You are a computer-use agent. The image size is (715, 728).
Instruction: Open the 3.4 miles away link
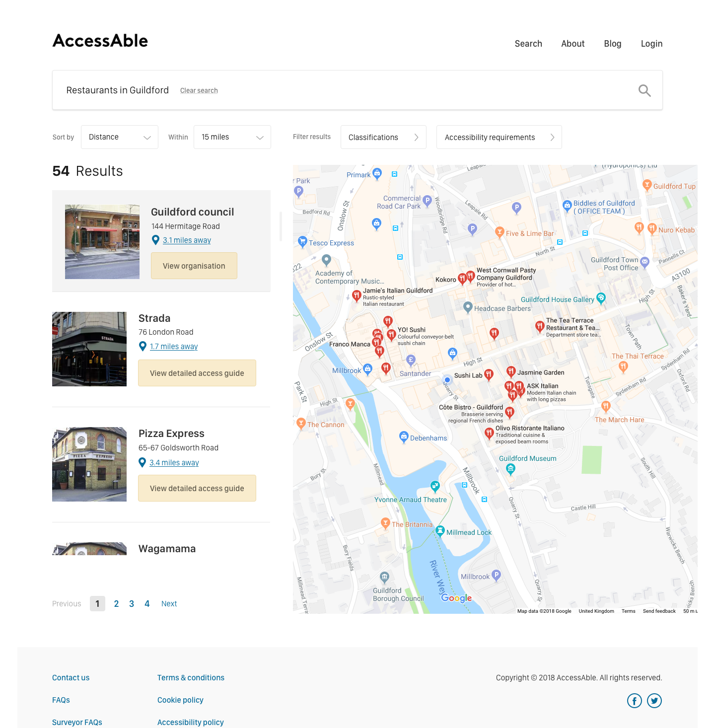coord(174,463)
